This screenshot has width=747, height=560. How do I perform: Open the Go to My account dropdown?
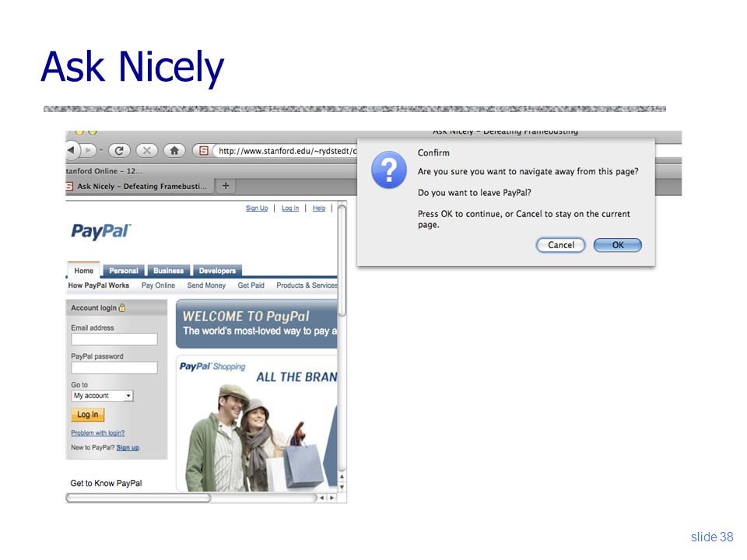click(103, 396)
